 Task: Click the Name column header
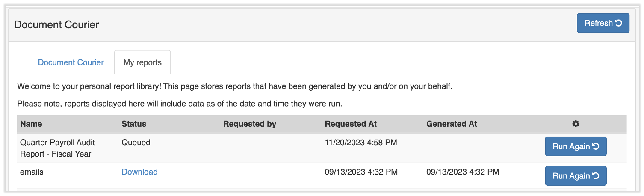[31, 124]
